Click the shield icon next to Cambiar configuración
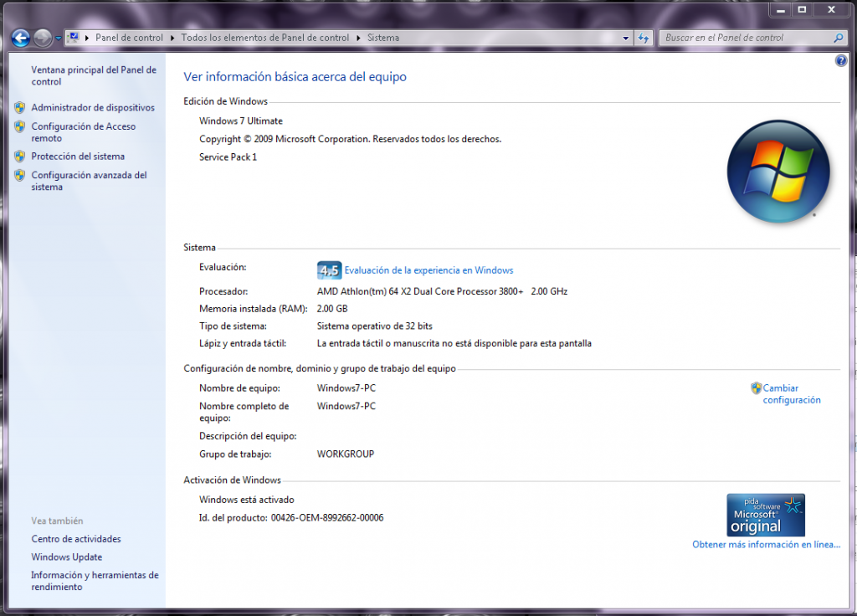This screenshot has width=857, height=616. click(756, 388)
